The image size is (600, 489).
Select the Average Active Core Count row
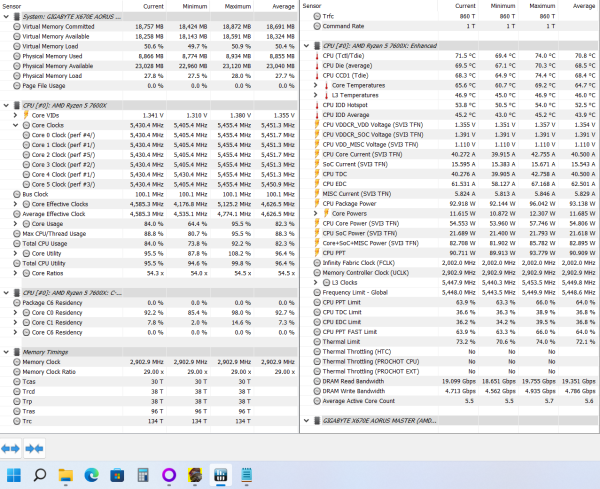pyautogui.click(x=450, y=401)
